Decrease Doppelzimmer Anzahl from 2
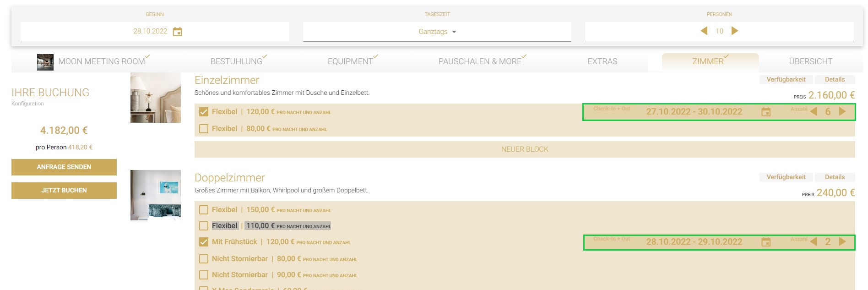The width and height of the screenshot is (868, 290). (x=814, y=241)
